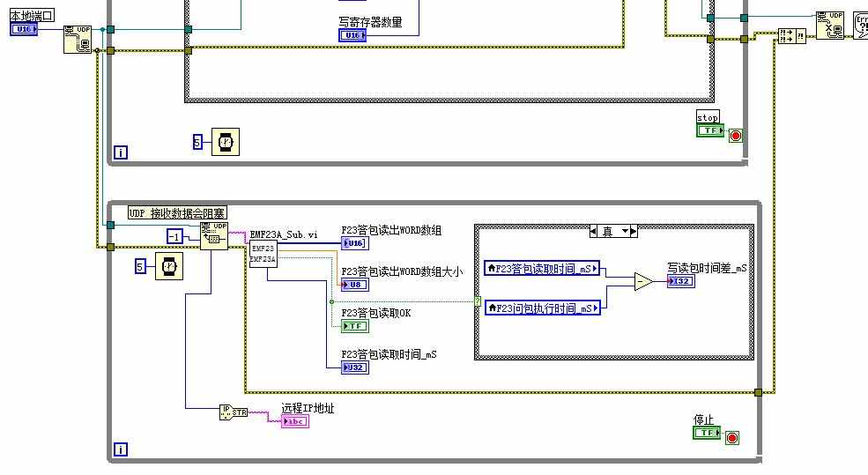868x475 pixels.
Task: Click the F23答包读取OK label
Action: [376, 314]
